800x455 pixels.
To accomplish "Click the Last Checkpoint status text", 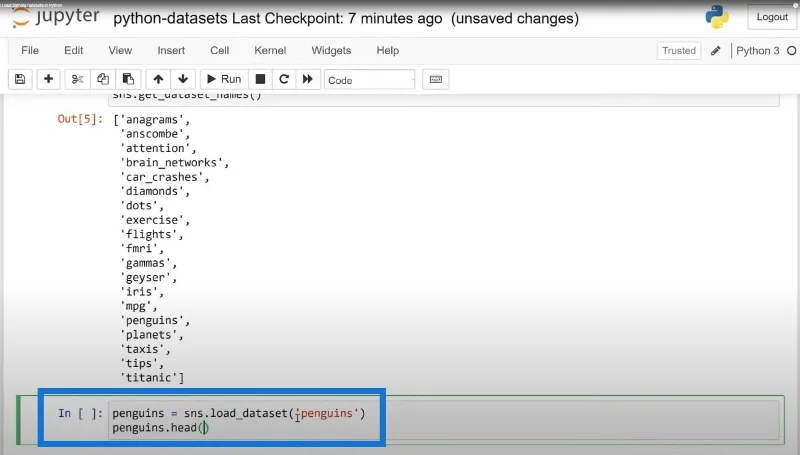I will [337, 18].
